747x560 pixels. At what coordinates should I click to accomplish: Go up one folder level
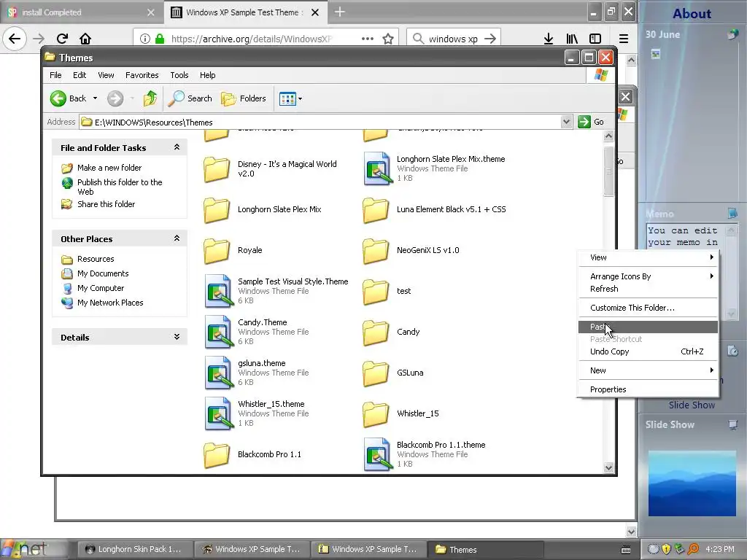[x=150, y=98]
